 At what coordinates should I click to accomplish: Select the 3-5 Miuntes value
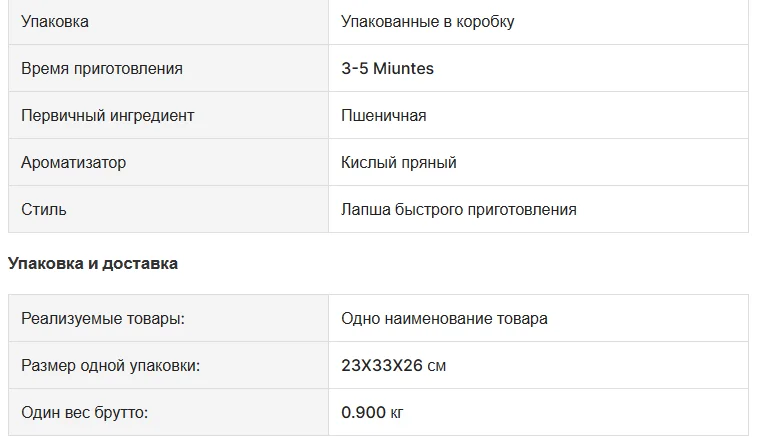(x=387, y=68)
